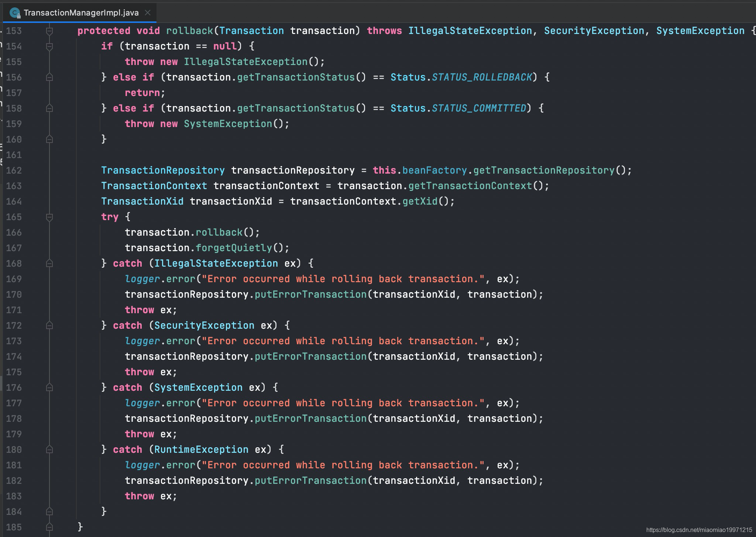This screenshot has height=537, width=756.
Task: Toggle fold marker at line 160
Action: (x=49, y=140)
